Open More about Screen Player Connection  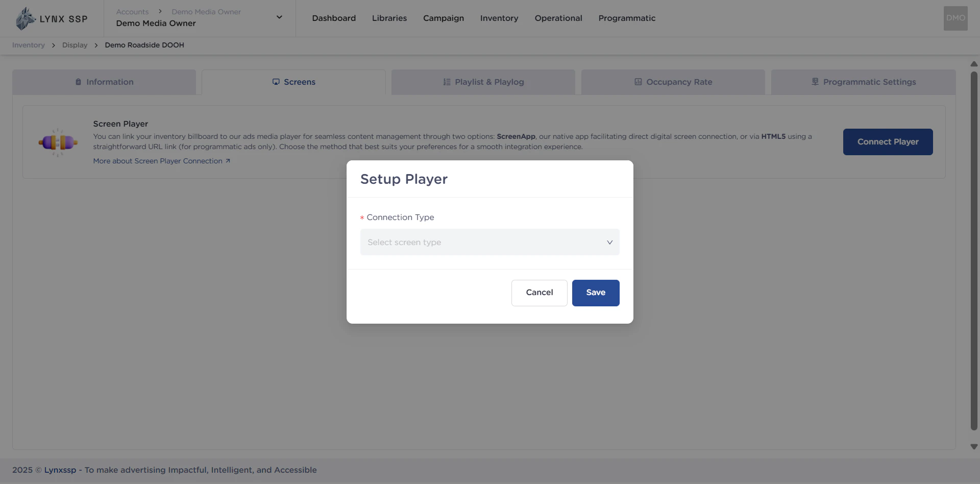[157, 160]
